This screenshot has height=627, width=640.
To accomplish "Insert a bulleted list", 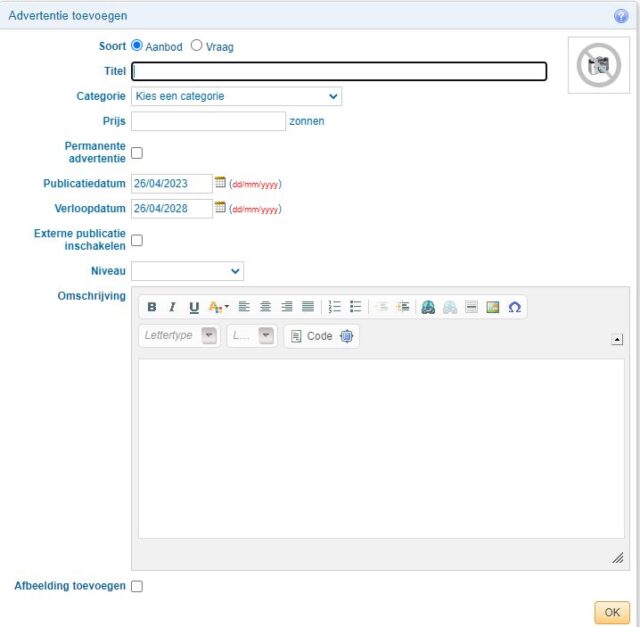I will pos(355,308).
